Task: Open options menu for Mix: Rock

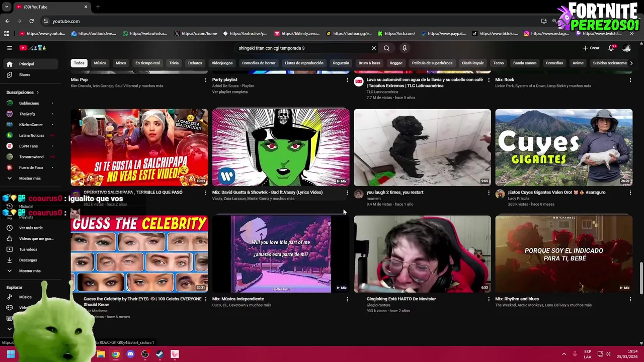Action: pos(630,80)
